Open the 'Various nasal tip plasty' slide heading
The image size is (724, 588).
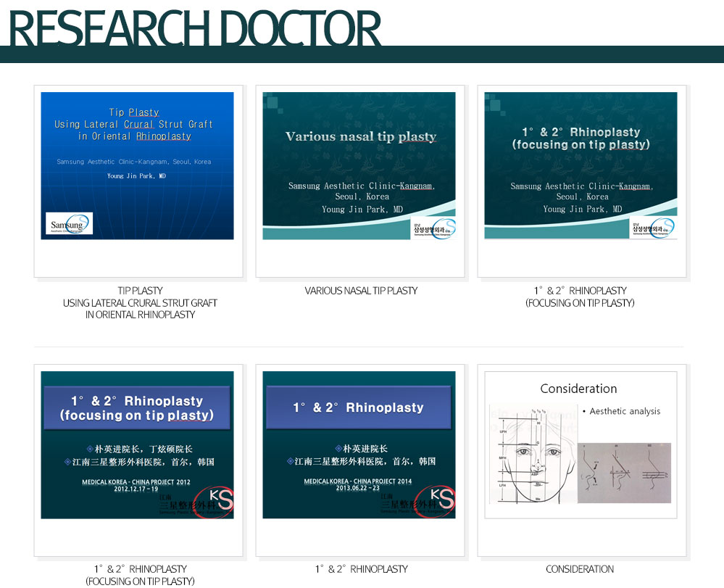point(360,136)
